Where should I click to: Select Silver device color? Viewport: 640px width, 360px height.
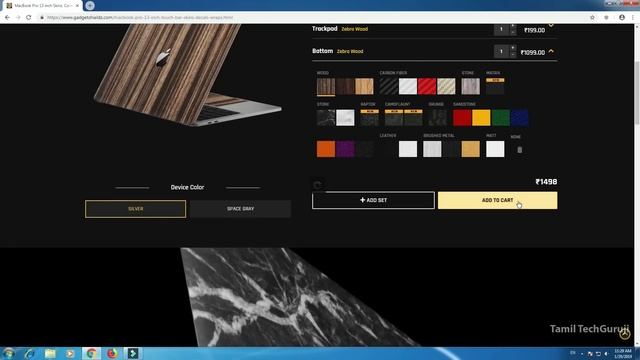(x=136, y=209)
